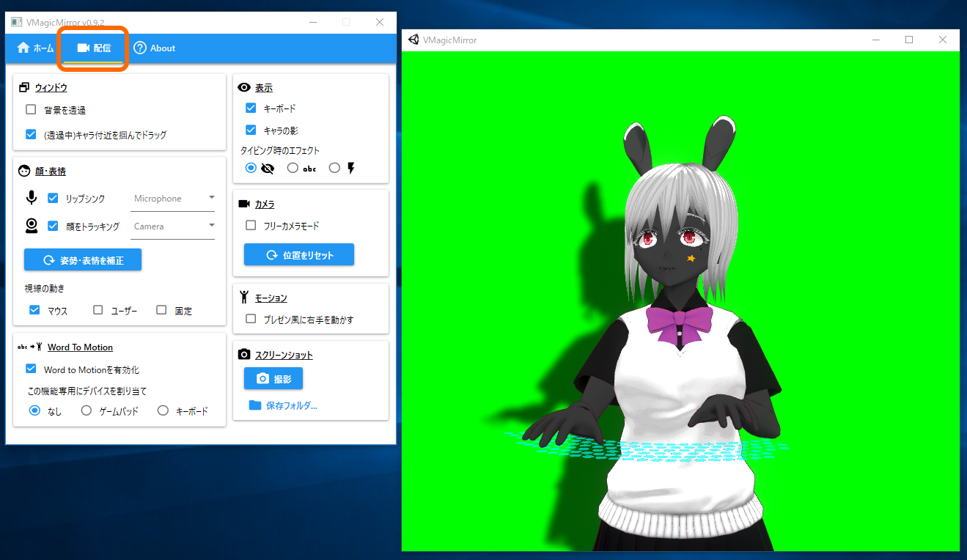Click the lightning bolt effect icon
Screen dimensions: 967x560
(350, 168)
